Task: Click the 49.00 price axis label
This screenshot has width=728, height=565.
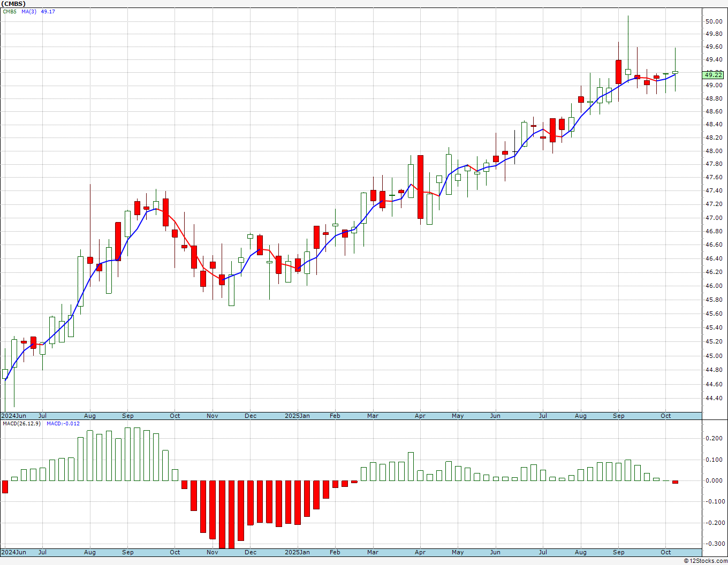Action: [x=714, y=86]
